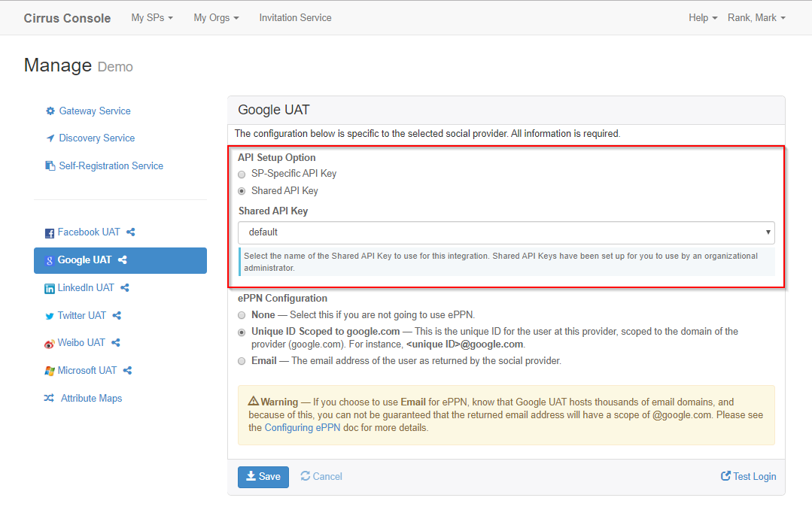Click the share icon beside Weibo UAT
The height and width of the screenshot is (519, 812).
click(x=115, y=342)
